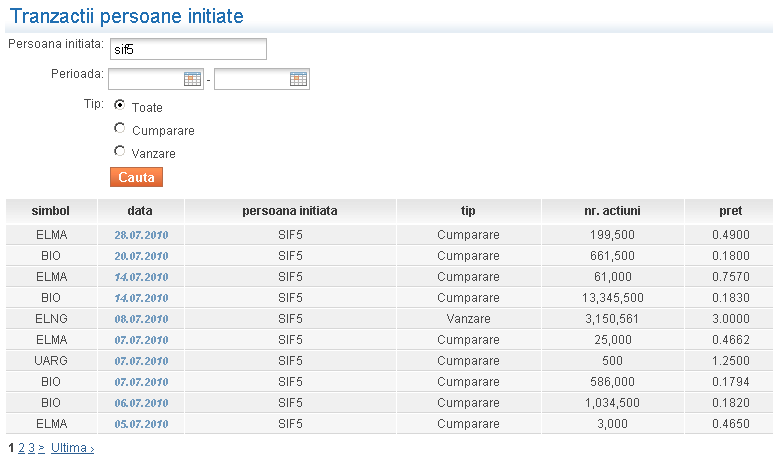Open the start date calendar picker
The height and width of the screenshot is (457, 773).
click(192, 79)
